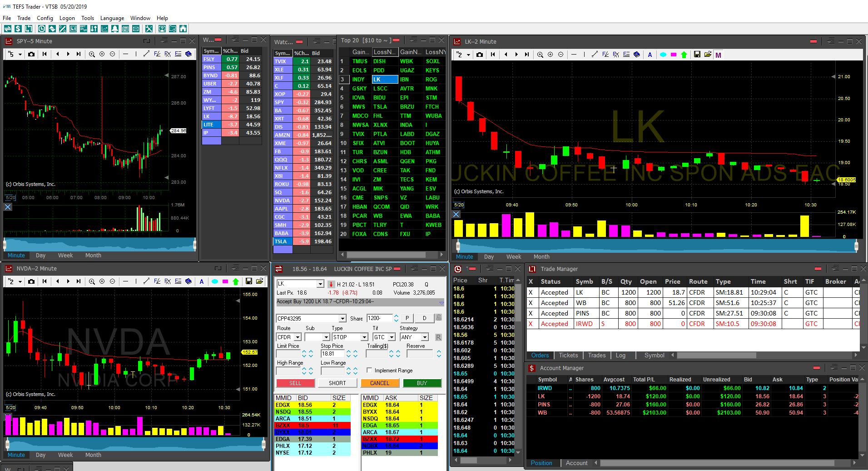The height and width of the screenshot is (471, 868).
Task: Toggle the M button on LK chart toolbar
Action: [718, 55]
